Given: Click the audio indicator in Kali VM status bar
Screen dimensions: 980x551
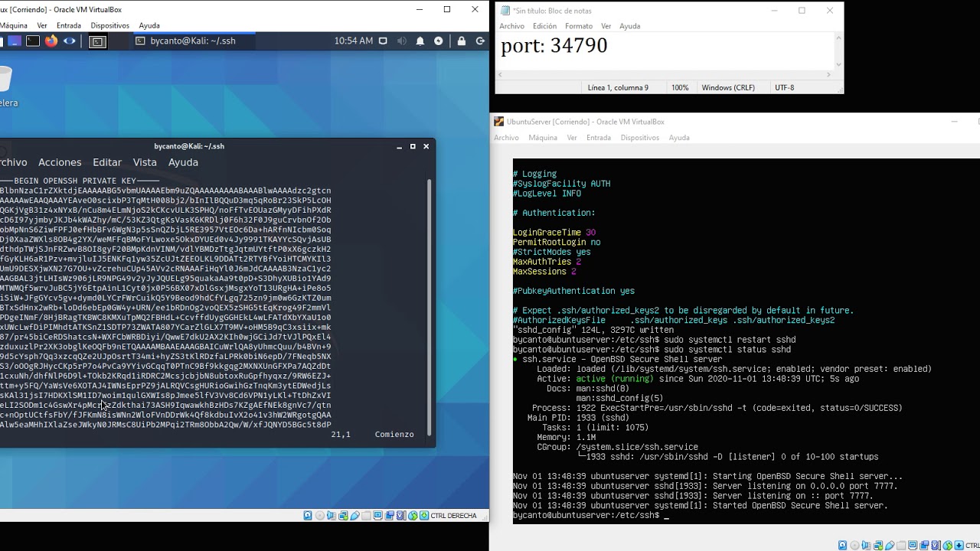Looking at the screenshot, I should (332, 516).
